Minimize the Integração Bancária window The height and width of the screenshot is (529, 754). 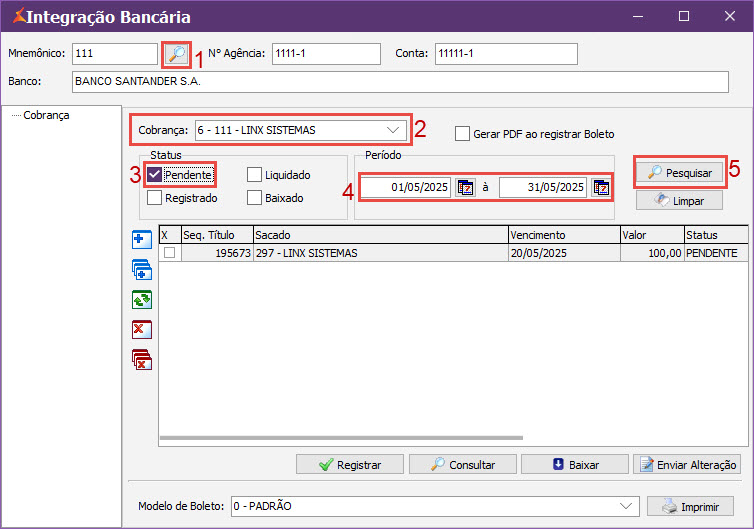tap(638, 16)
